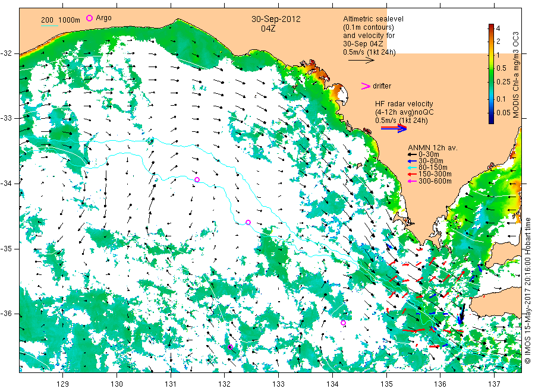Click the blue 30-80m ANMN arrow symbol
535x392 pixels.
[412, 161]
